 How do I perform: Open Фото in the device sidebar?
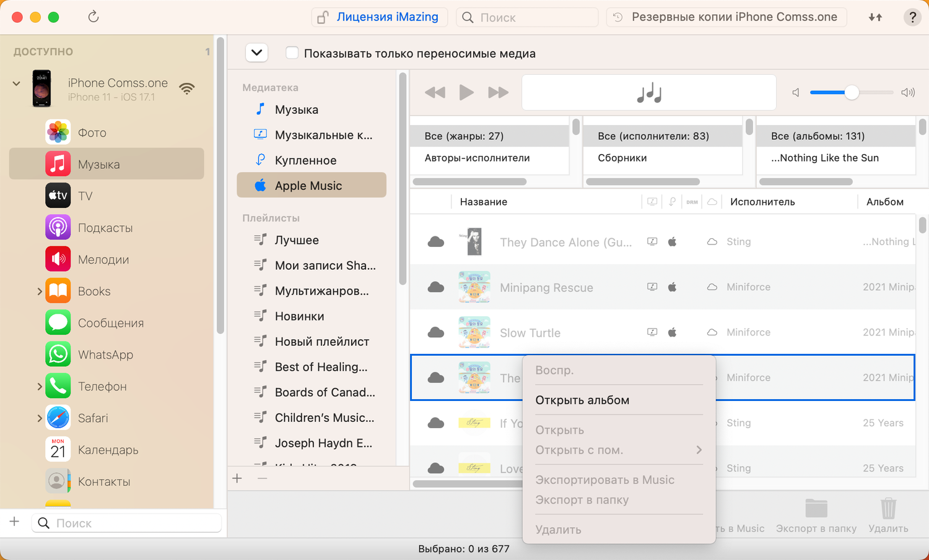pyautogui.click(x=107, y=132)
